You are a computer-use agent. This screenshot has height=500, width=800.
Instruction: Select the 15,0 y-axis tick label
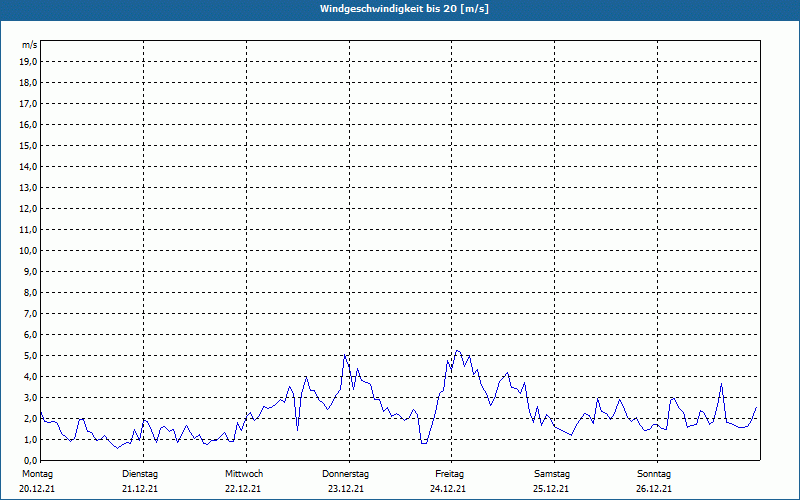tap(29, 145)
